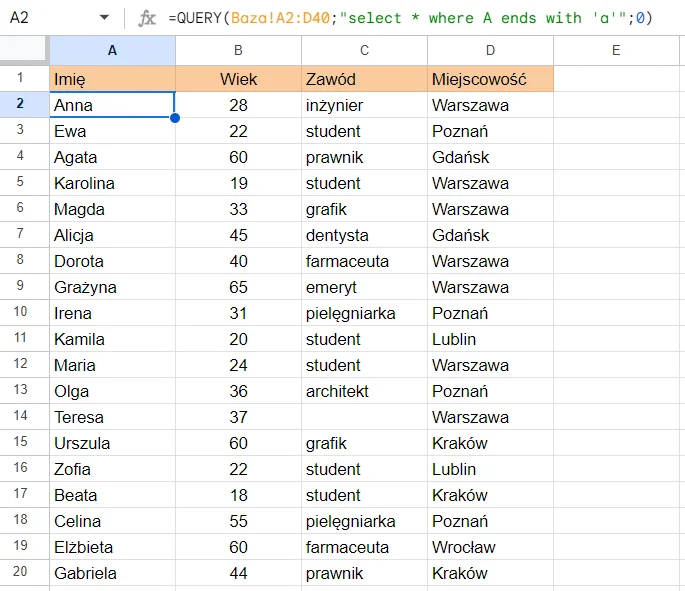The height and width of the screenshot is (591, 685).
Task: Click the blue fill handle on cell A2
Action: click(x=175, y=118)
